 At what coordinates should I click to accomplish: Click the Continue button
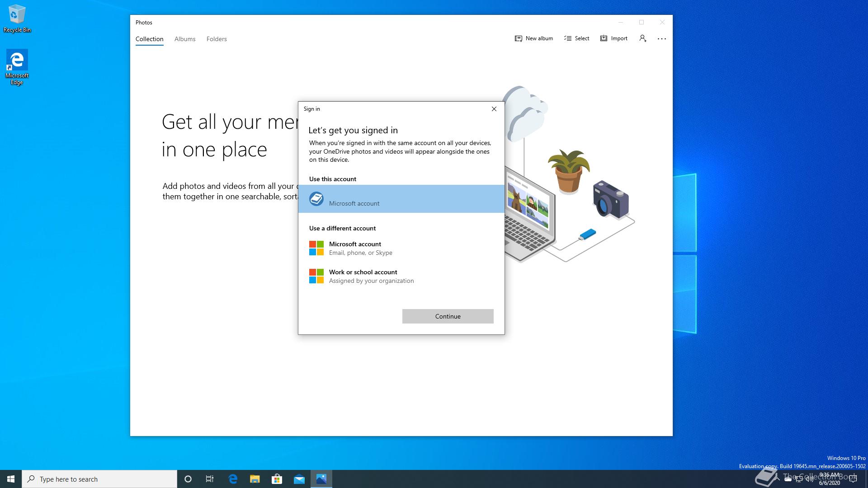point(448,316)
